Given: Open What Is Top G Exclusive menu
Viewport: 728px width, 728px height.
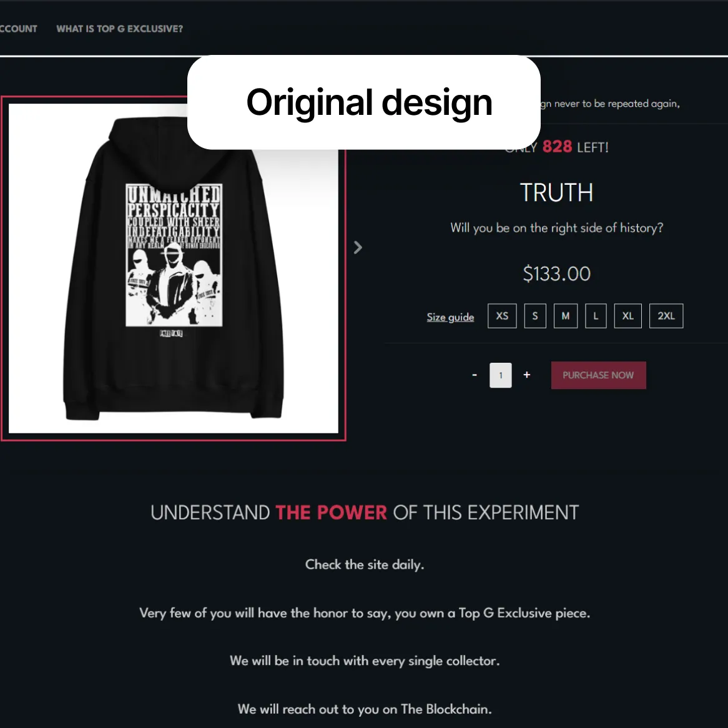Looking at the screenshot, I should 120,29.
